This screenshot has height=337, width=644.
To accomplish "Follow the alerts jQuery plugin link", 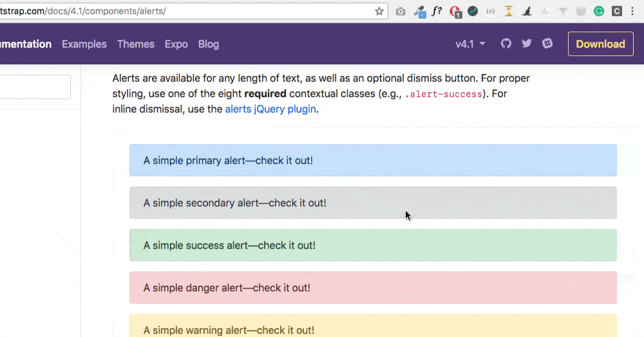I will [270, 109].
